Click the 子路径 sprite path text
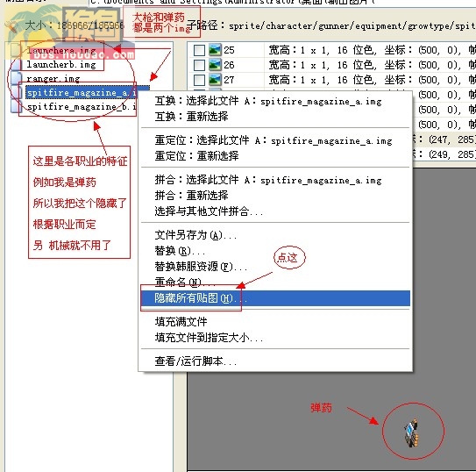476x472 pixels. pyautogui.click(x=330, y=25)
